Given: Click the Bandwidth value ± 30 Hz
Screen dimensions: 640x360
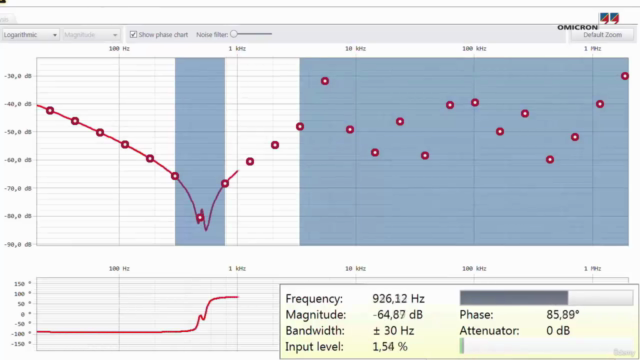Looking at the screenshot, I should [393, 331].
